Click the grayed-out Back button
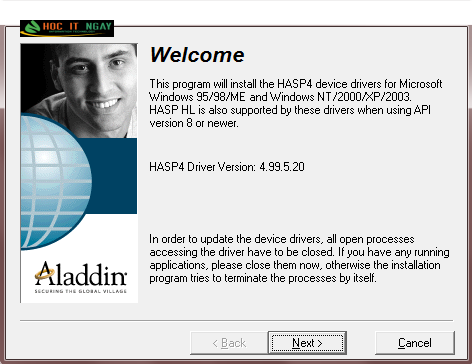Viewport: 472px width, 364px height. point(229,343)
